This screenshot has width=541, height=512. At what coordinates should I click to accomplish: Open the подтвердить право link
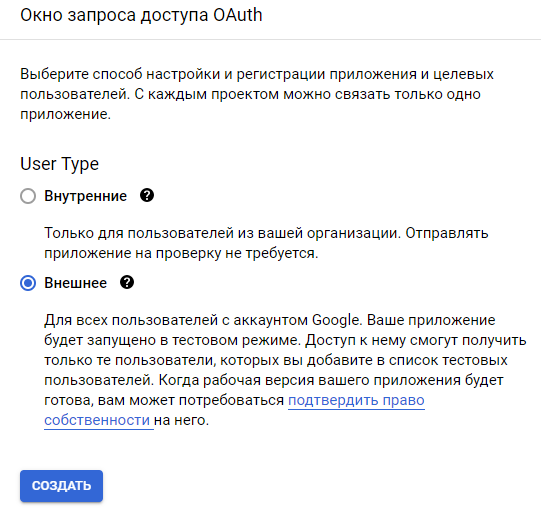pyautogui.click(x=356, y=400)
